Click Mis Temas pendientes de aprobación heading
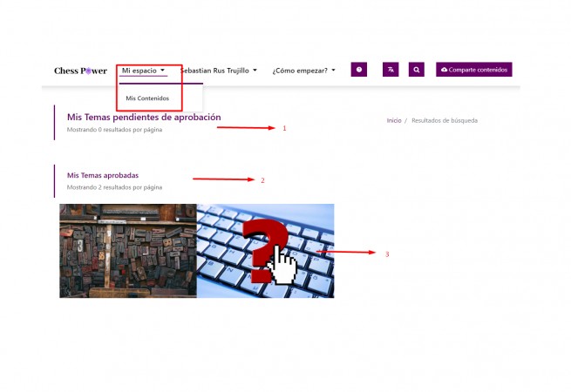This screenshot has width=571, height=392. [x=144, y=117]
